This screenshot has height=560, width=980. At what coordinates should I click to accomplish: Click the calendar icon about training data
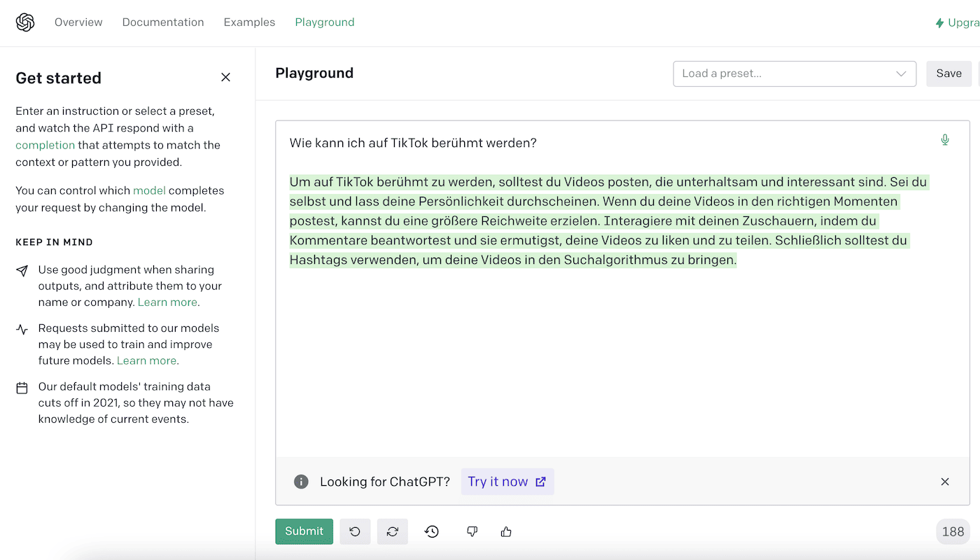(x=22, y=387)
